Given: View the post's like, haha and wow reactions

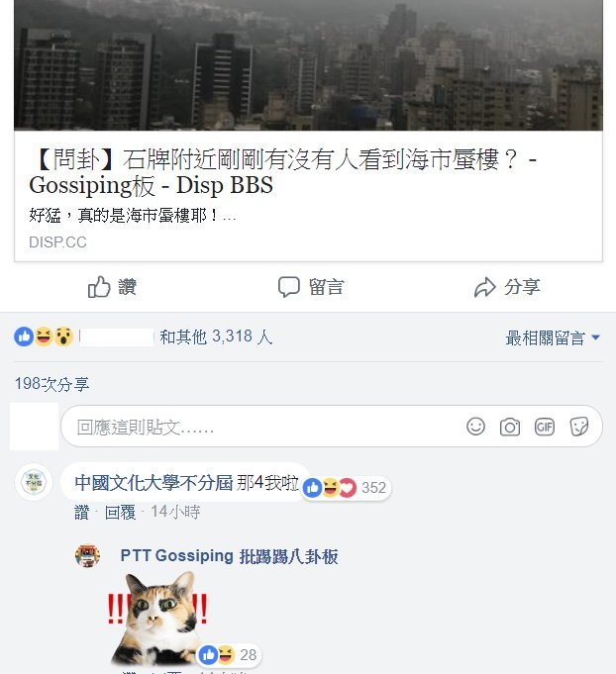Looking at the screenshot, I should click(44, 337).
